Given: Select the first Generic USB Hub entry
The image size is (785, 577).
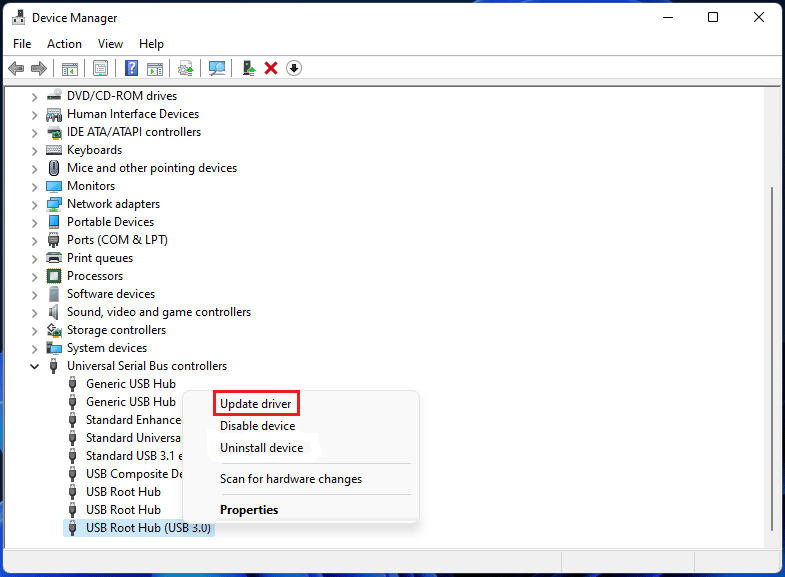Looking at the screenshot, I should [131, 384].
